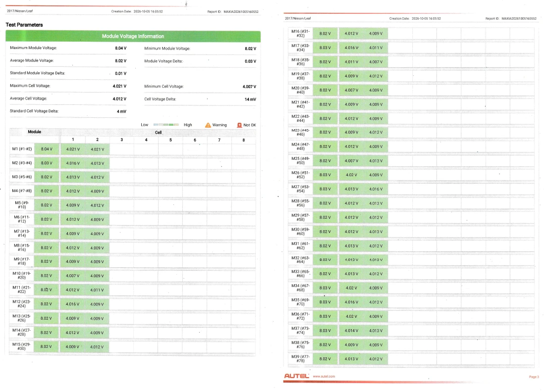Select M10 cell 1 value 4.007 V

[x=73, y=276]
